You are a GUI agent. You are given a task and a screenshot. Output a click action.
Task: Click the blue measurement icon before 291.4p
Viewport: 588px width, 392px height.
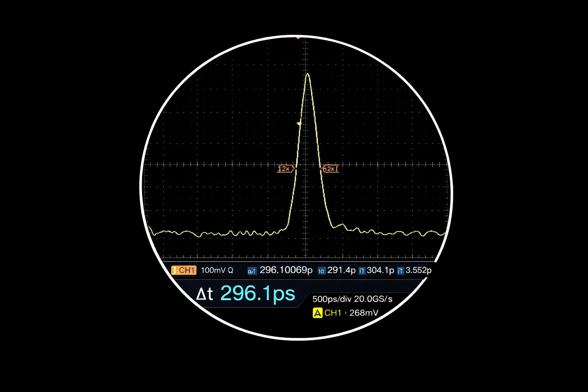coord(321,271)
